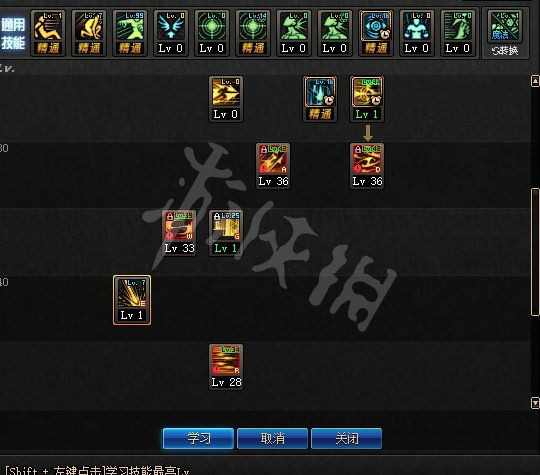Select the Lv 28 skill with R hotkey
The width and height of the screenshot is (540, 475).
click(226, 367)
